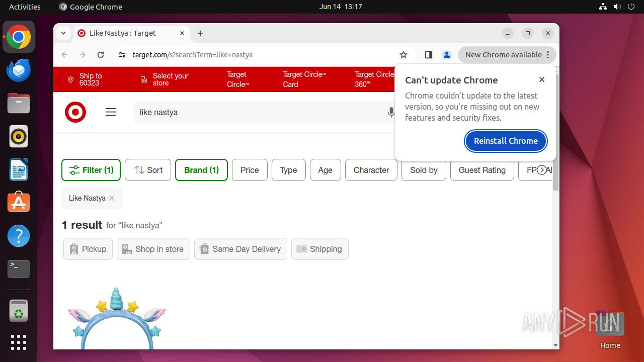Show applications grid
Image resolution: width=644 pixels, height=362 pixels.
(19, 342)
